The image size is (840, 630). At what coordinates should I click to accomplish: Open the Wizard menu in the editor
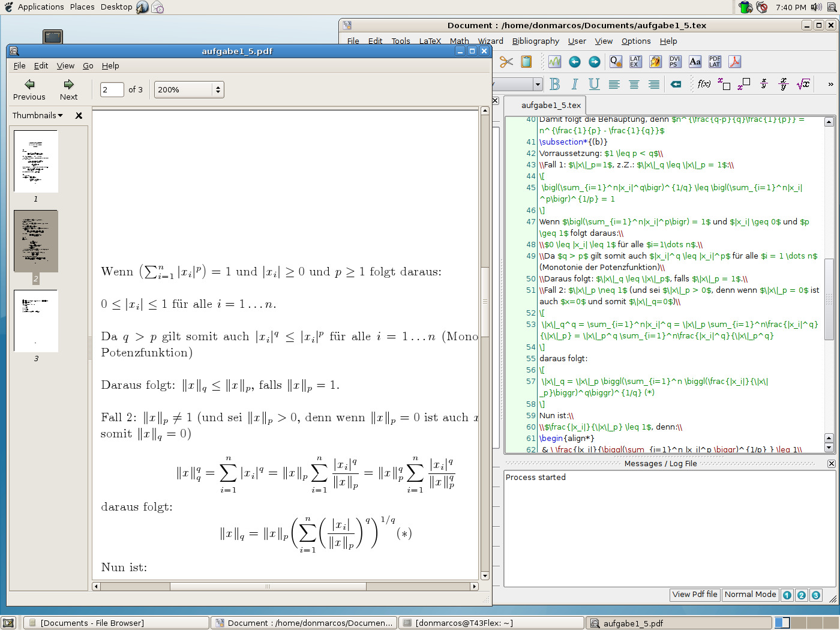[x=491, y=41]
